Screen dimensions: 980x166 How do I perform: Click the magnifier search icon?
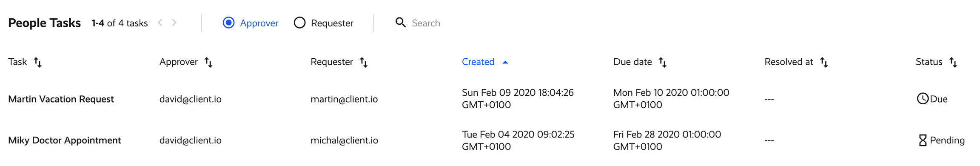point(400,23)
